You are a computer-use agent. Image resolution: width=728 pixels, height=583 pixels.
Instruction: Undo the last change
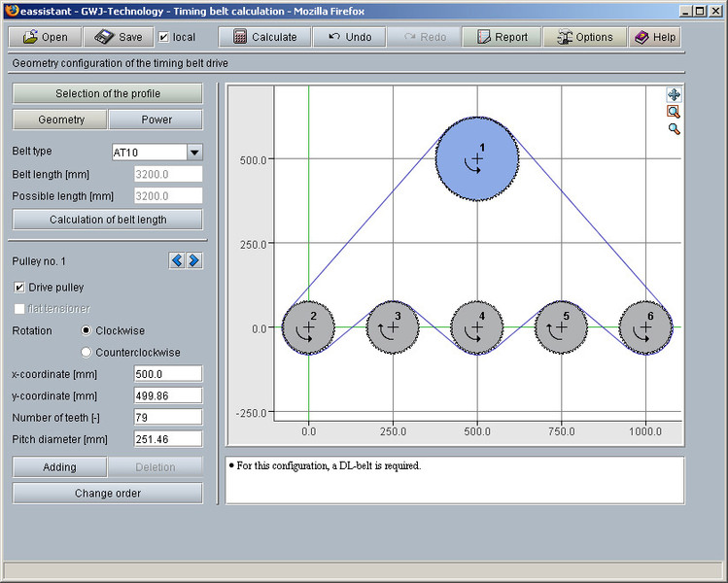coord(349,37)
